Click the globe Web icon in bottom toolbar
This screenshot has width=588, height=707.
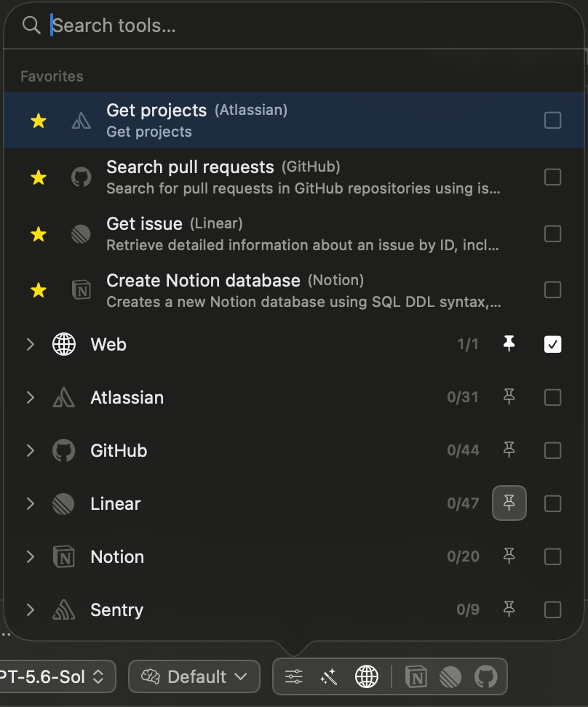367,676
